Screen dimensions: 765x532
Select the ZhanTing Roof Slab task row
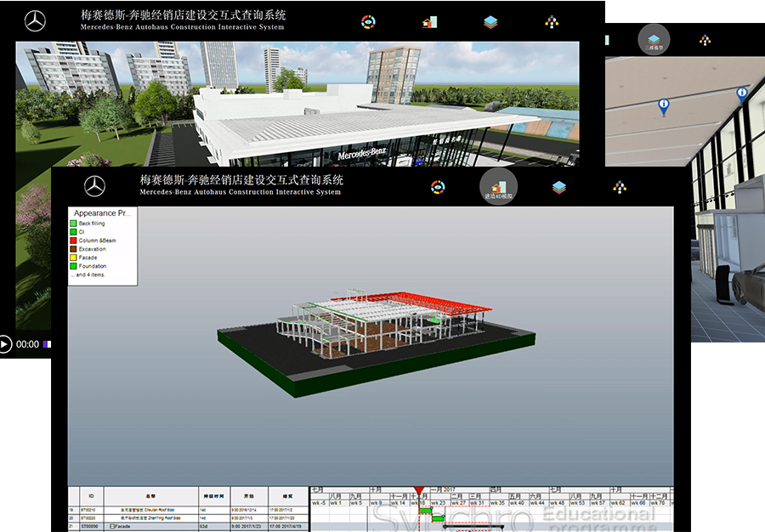189,518
